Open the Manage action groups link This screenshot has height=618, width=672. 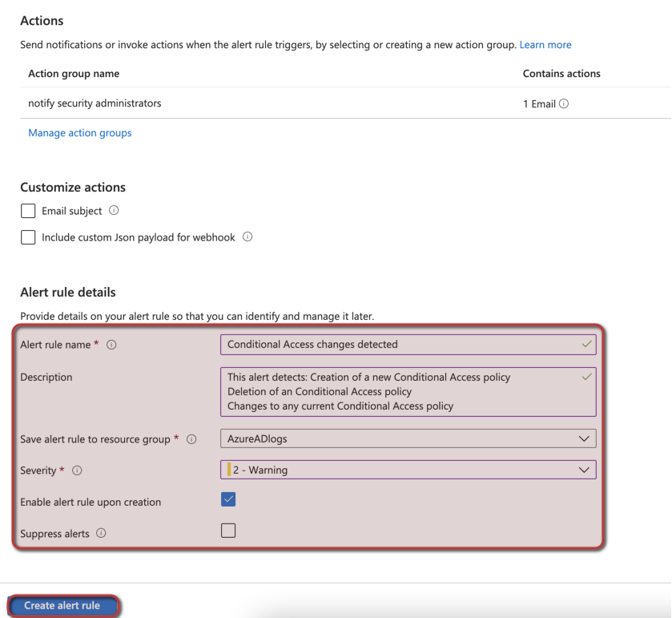pyautogui.click(x=80, y=133)
